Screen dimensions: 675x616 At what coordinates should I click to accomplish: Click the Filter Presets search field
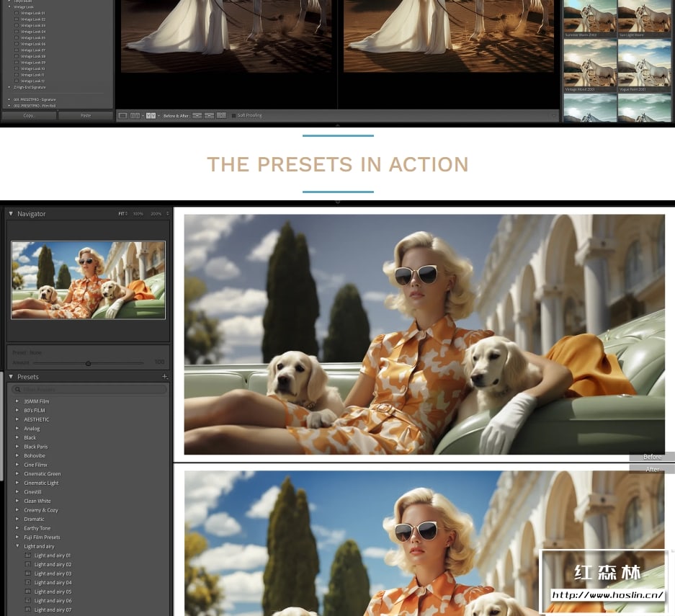click(89, 390)
